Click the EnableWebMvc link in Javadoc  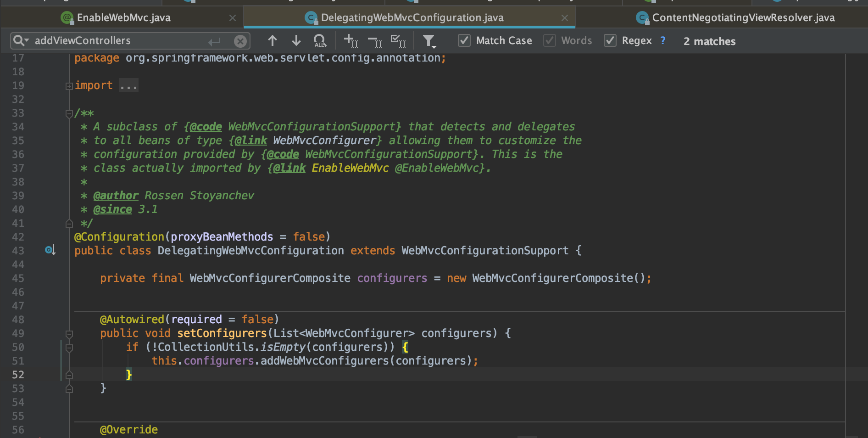coord(350,168)
